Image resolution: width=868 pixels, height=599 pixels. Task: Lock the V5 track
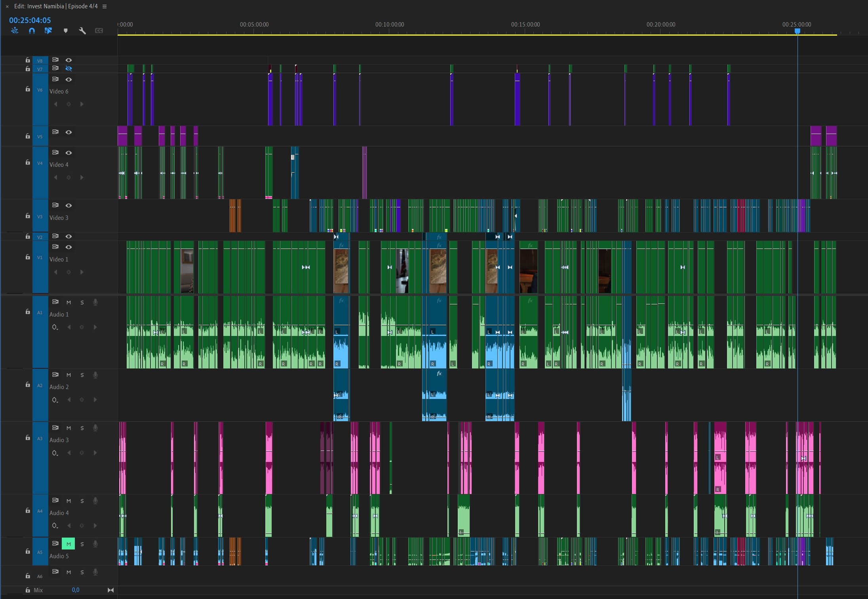point(28,136)
